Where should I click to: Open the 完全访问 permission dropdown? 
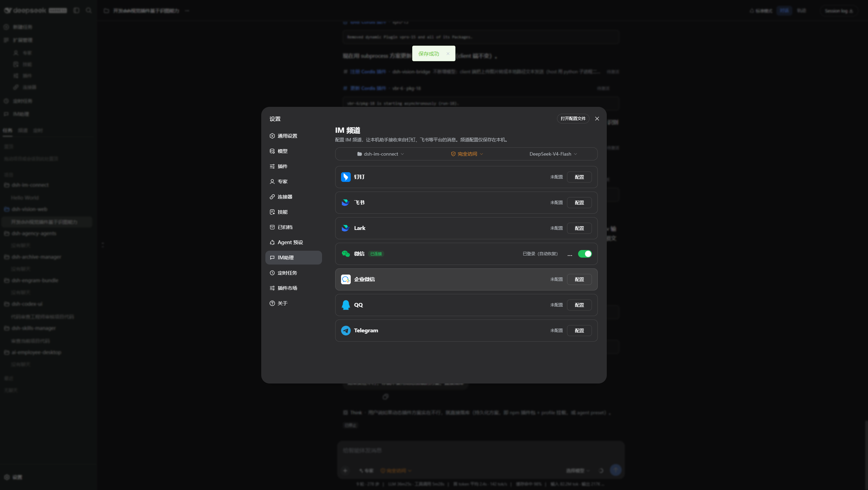(x=467, y=154)
